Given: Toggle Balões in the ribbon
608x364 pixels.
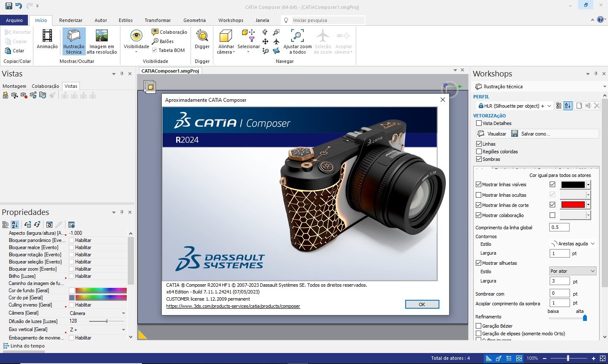Looking at the screenshot, I should point(163,41).
